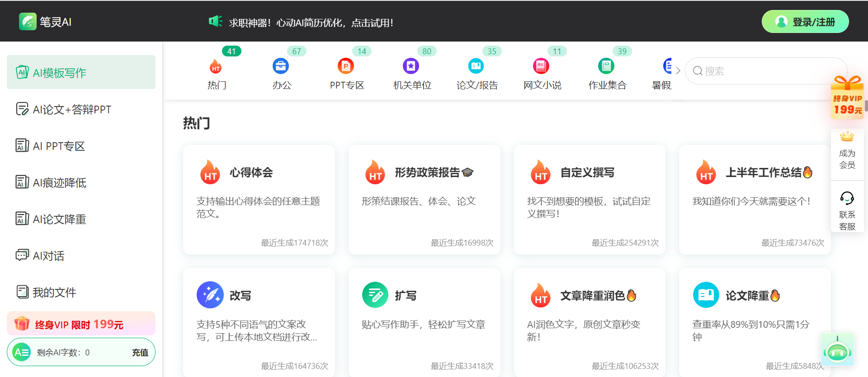Click the 成为会员 crown button
This screenshot has height=377, width=868.
tap(847, 151)
